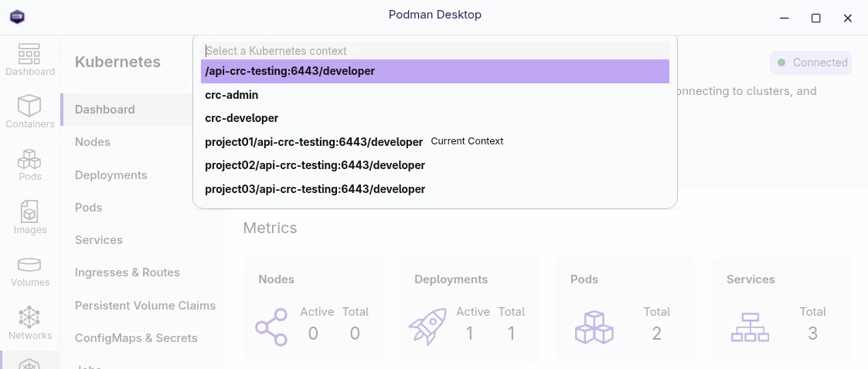
Task: Focus the Select a Kubernetes context field
Action: [435, 51]
